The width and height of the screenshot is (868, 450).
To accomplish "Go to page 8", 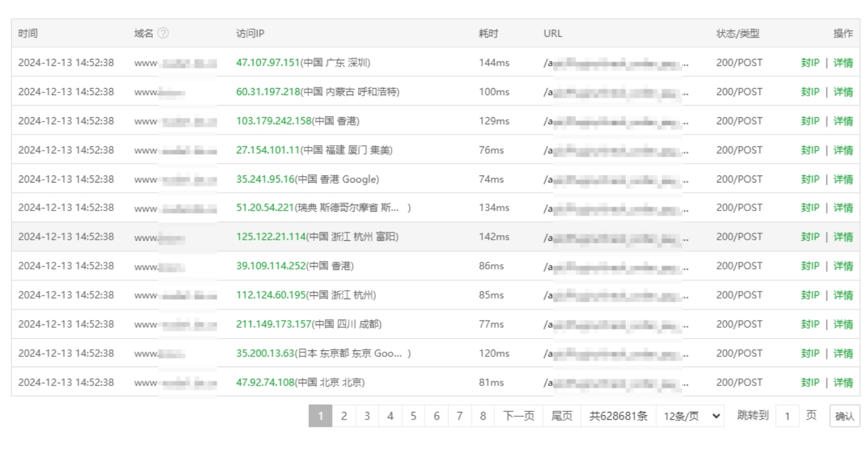I will pyautogui.click(x=483, y=416).
